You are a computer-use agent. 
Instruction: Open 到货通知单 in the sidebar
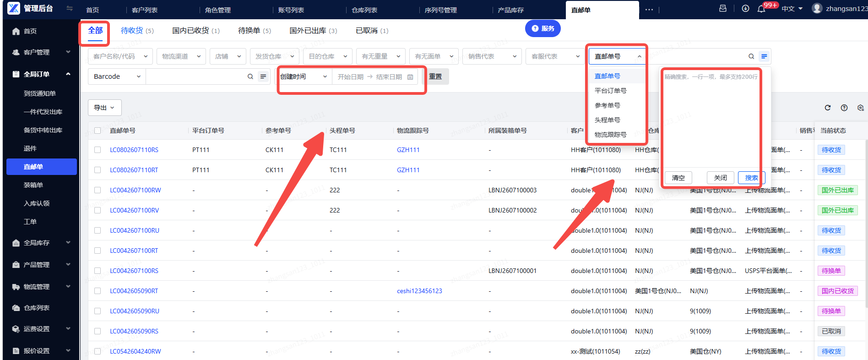coord(40,93)
